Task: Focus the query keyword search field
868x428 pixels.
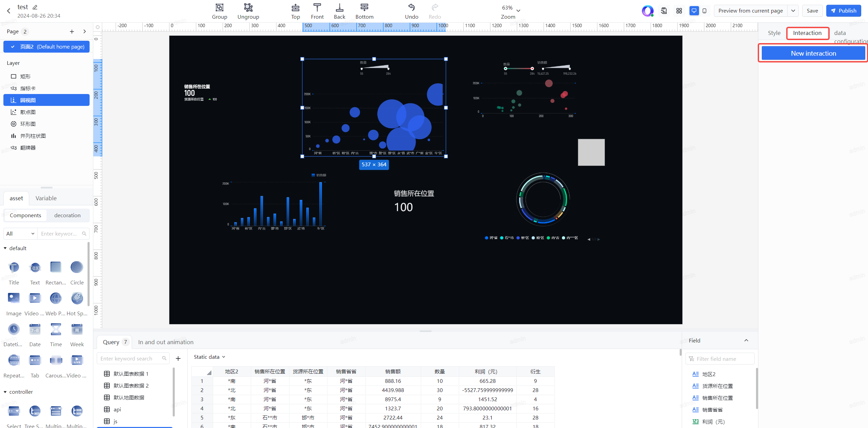Action: point(133,358)
